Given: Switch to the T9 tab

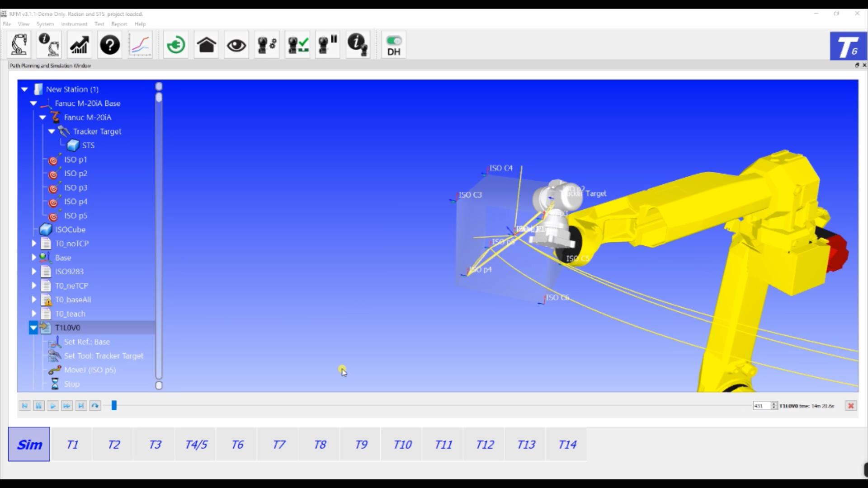Looking at the screenshot, I should pos(361,445).
